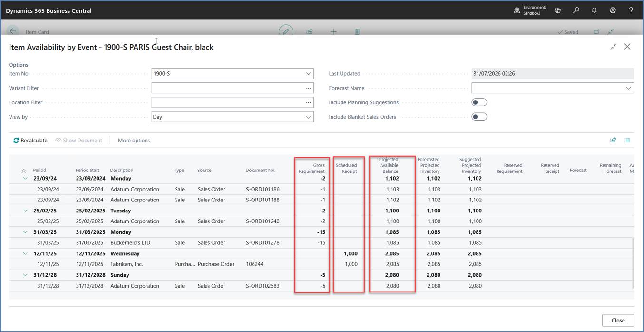Image resolution: width=644 pixels, height=332 pixels.
Task: Open Variant Filter lookup ellipsis
Action: (x=308, y=88)
